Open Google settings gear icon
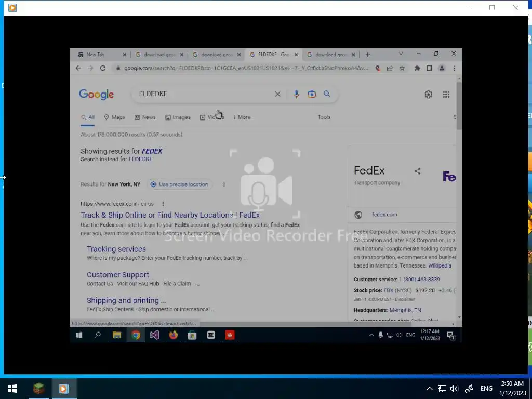 click(429, 95)
